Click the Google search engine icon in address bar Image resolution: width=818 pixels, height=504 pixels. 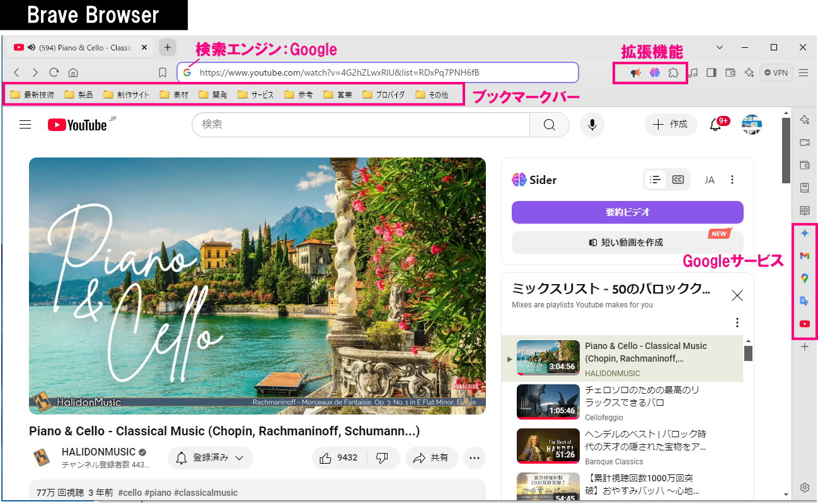[187, 72]
